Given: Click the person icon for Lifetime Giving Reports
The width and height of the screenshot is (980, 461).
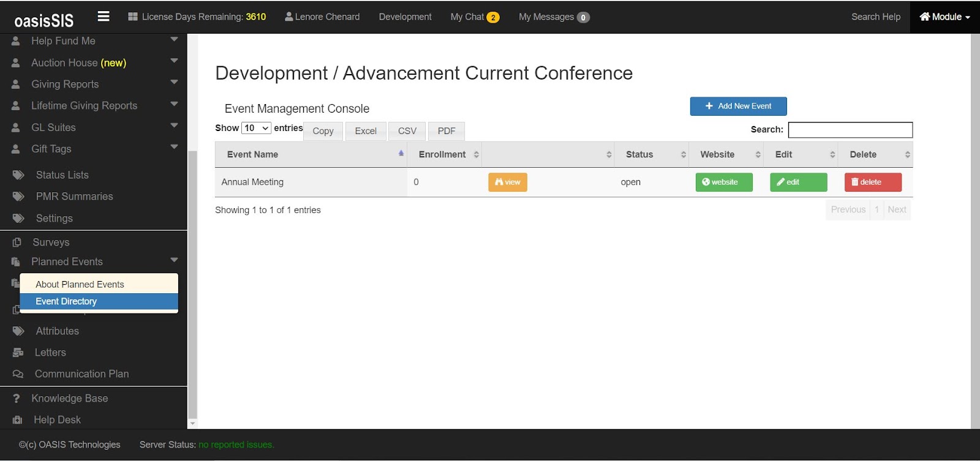Looking at the screenshot, I should click(16, 105).
